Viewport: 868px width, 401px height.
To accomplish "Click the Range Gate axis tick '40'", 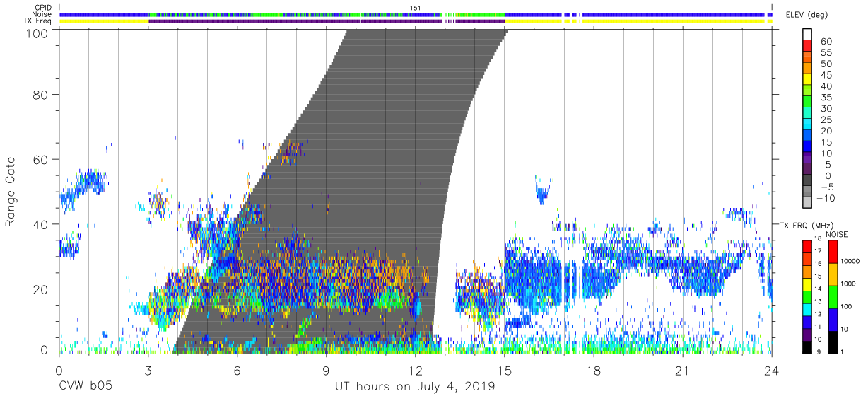I will click(x=42, y=224).
